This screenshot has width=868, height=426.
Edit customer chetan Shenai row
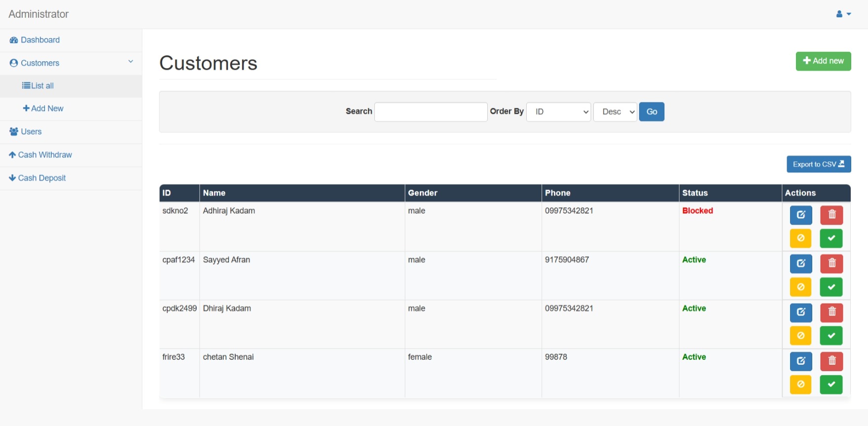(x=801, y=361)
